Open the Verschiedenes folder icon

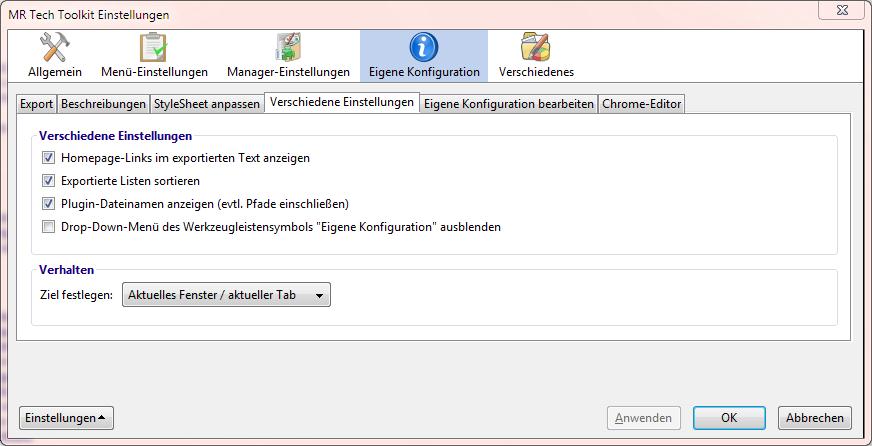tap(536, 47)
